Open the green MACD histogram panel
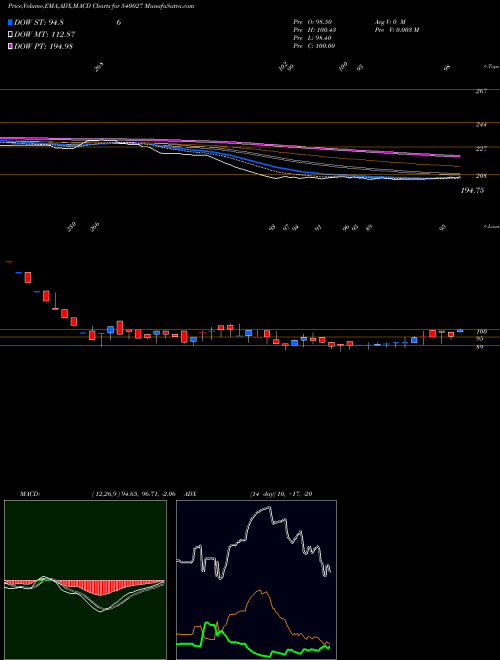Viewport: 500px width, 660px height. [85, 580]
